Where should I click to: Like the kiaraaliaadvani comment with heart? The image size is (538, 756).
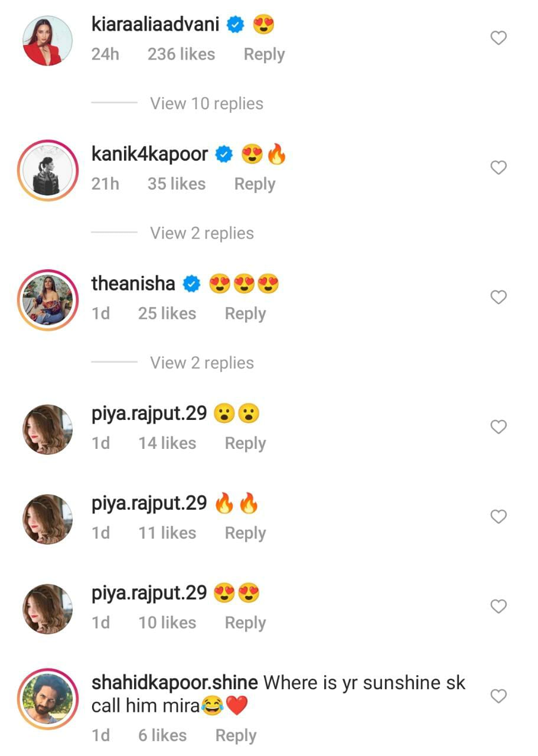(498, 38)
